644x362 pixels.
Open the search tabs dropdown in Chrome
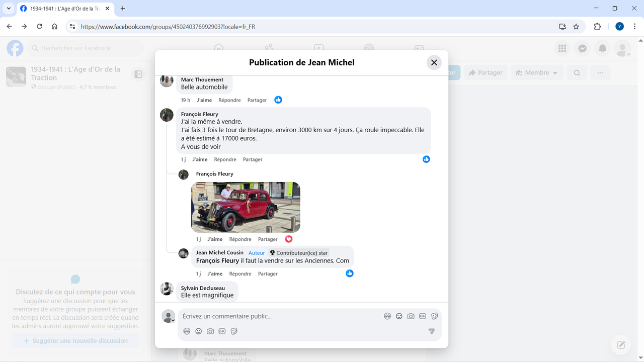click(9, 9)
